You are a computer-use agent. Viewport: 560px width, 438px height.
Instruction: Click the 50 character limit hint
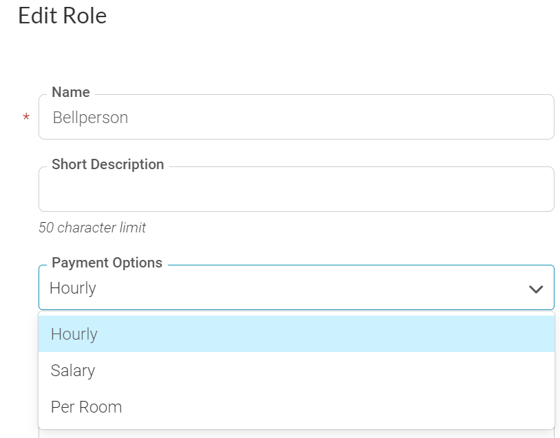(x=92, y=228)
